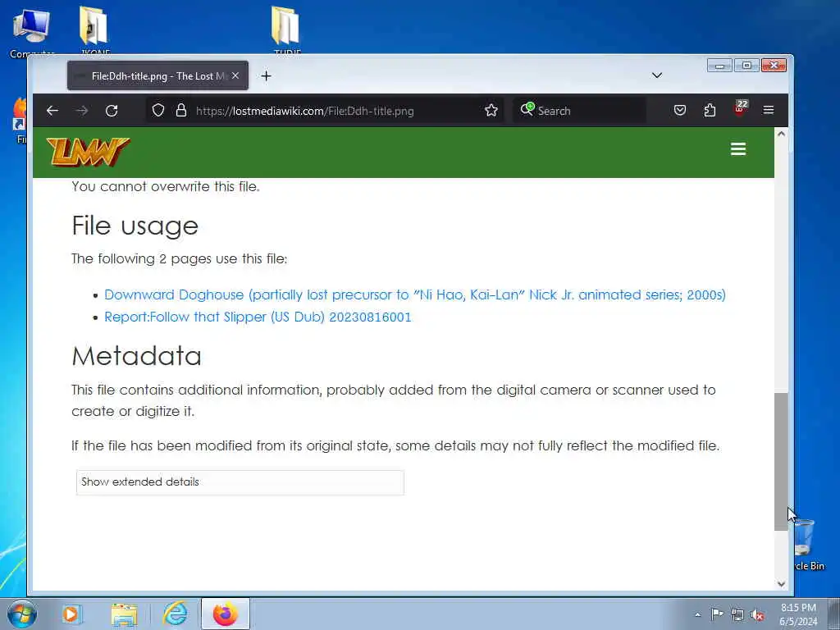This screenshot has height=630, width=840.
Task: Launch Internet Explorer from the taskbar
Action: tap(176, 614)
